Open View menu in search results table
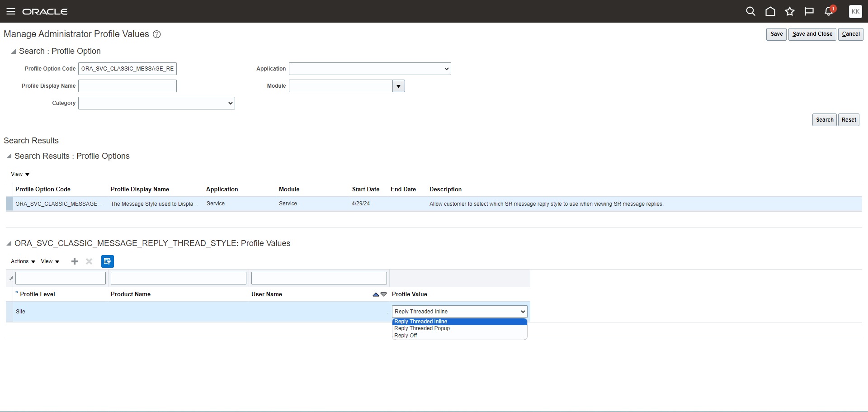The image size is (868, 412). [x=20, y=174]
